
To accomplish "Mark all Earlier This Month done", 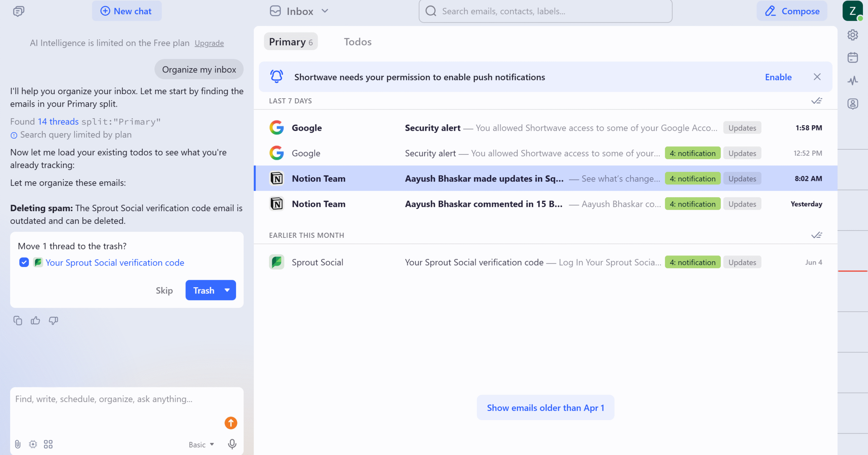I will click(x=816, y=235).
